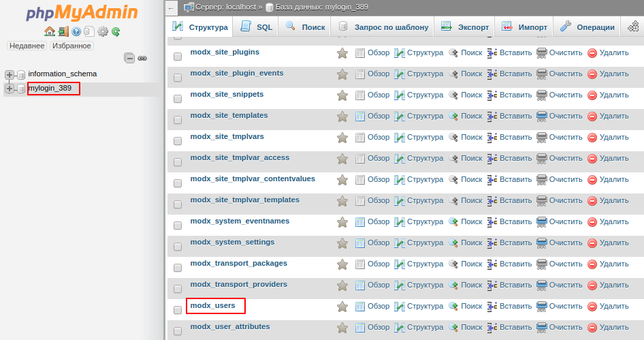Expand the information_schema database tree
This screenshot has width=644, height=340.
(10, 74)
